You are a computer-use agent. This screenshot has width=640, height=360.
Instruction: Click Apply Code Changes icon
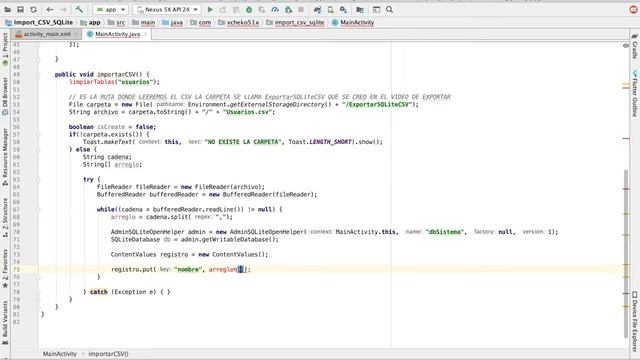[236, 9]
